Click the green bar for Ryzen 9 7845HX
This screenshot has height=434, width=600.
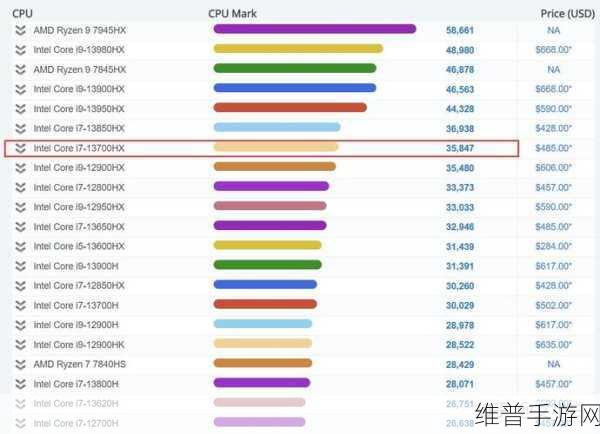295,68
